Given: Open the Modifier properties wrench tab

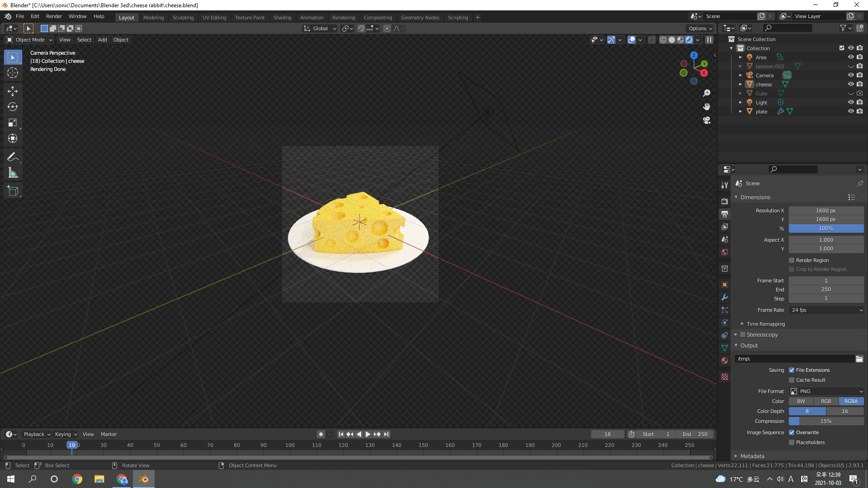Looking at the screenshot, I should click(725, 297).
